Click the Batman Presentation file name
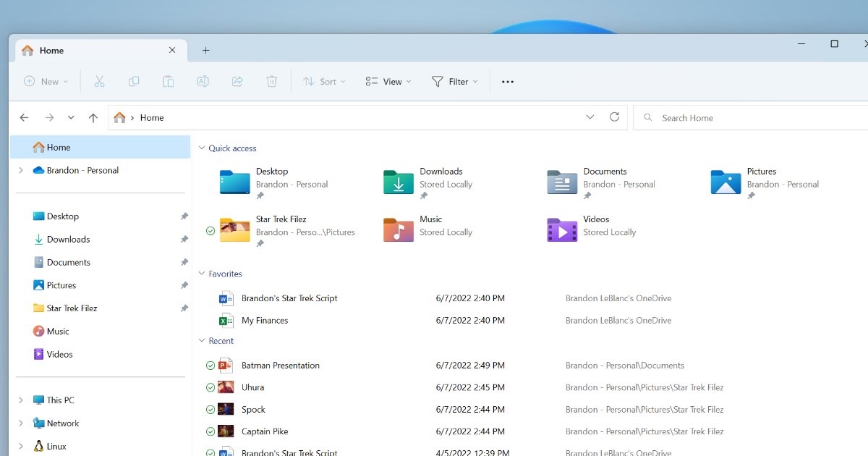This screenshot has height=456, width=868. pos(281,366)
